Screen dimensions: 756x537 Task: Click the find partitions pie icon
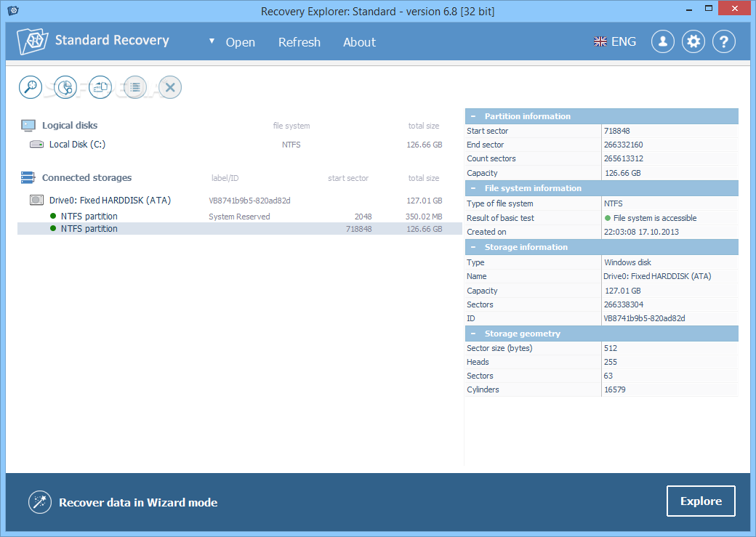point(65,87)
